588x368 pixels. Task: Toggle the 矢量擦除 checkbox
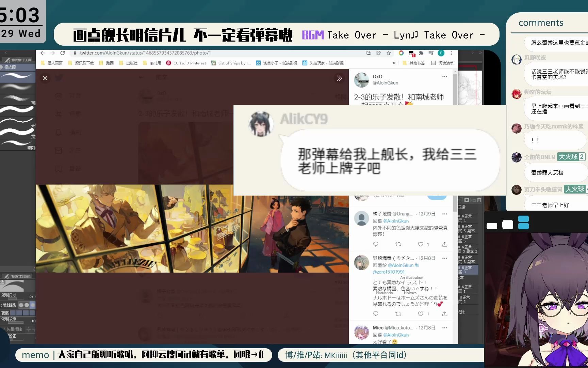coord(4,329)
